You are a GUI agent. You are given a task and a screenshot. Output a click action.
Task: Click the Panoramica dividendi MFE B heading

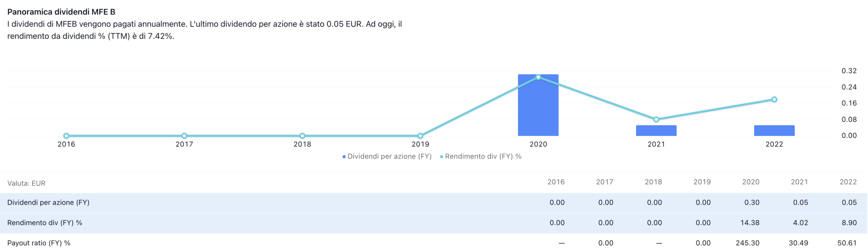[61, 12]
